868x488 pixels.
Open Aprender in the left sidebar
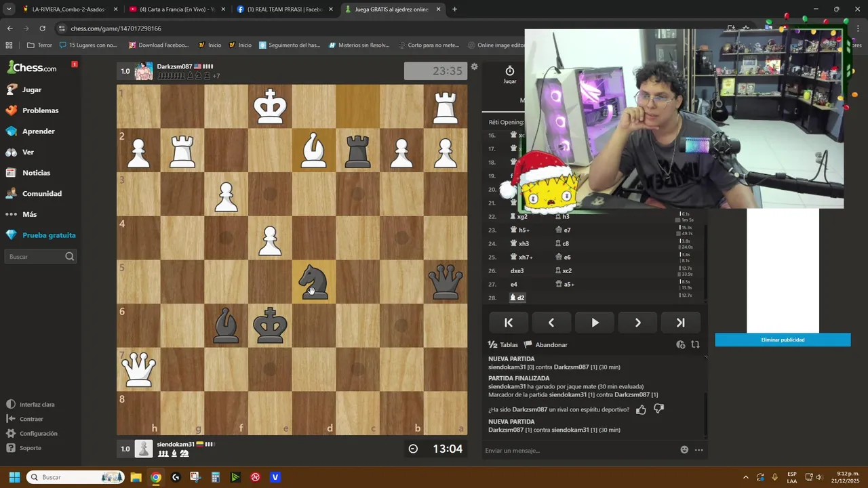point(30,131)
